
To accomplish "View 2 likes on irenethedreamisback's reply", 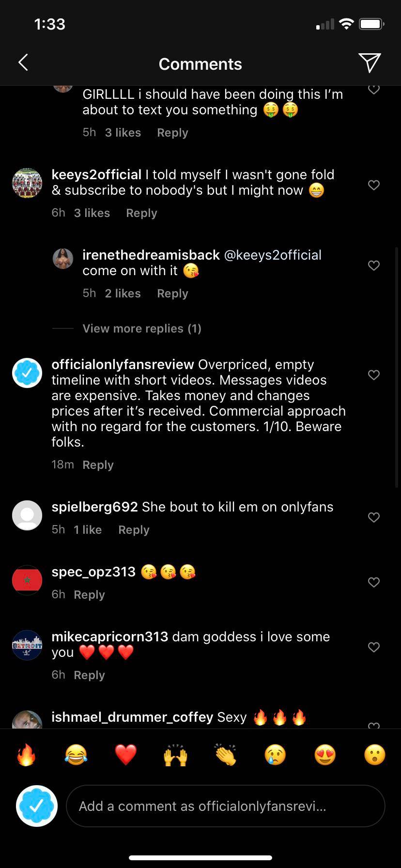I will [123, 293].
